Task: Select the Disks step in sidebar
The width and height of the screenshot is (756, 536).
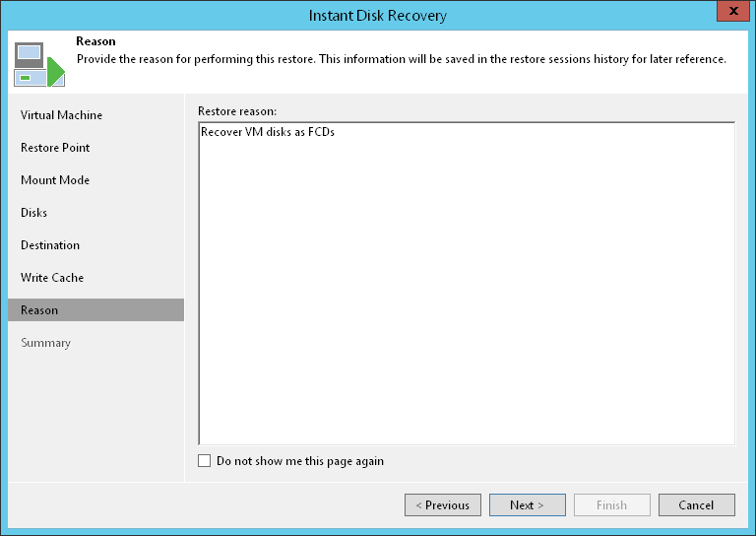Action: point(34,213)
